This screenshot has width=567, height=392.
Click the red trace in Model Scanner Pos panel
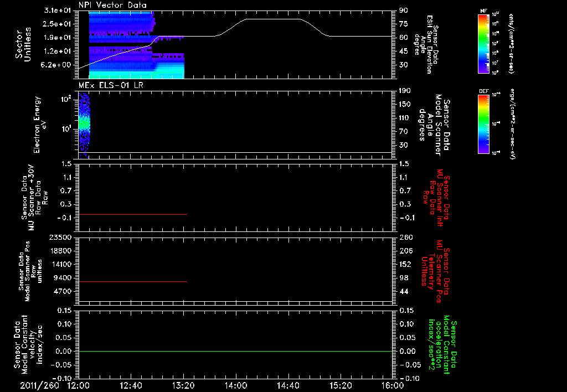(133, 281)
